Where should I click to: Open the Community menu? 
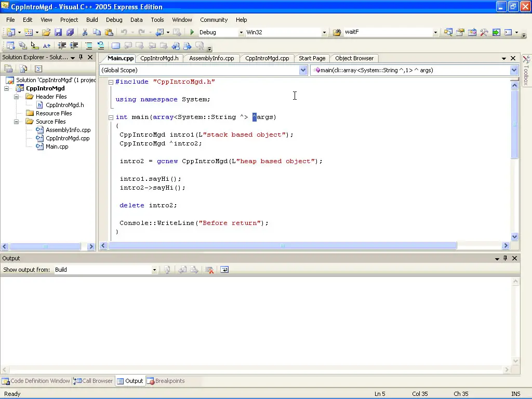214,20
